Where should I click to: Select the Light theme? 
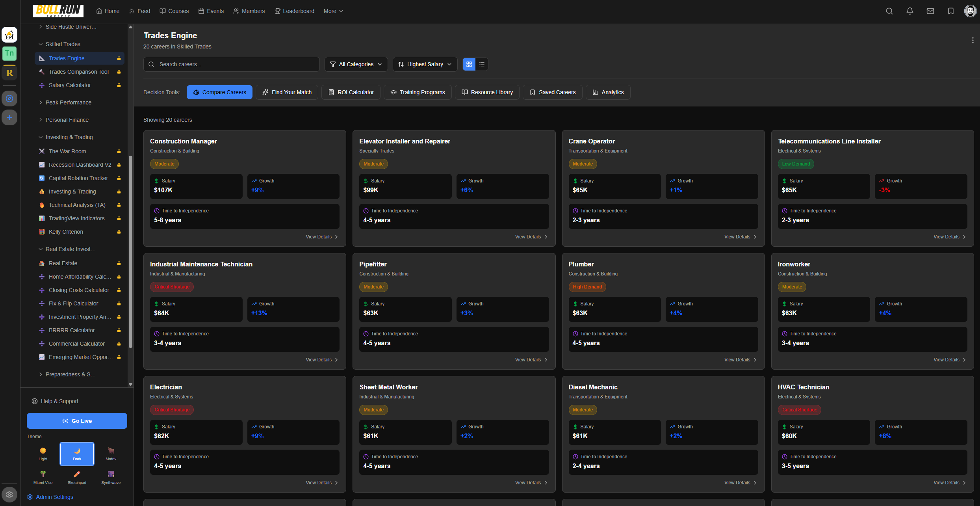pos(43,454)
